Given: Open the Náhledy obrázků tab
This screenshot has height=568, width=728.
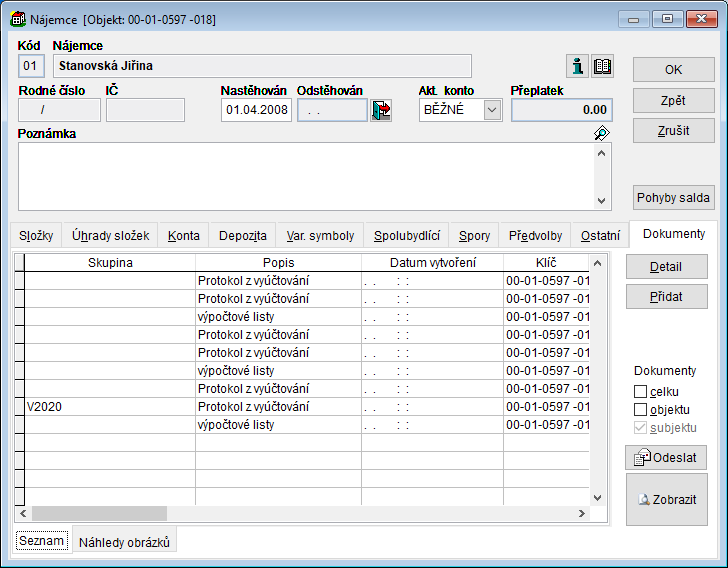Looking at the screenshot, I should point(125,542).
